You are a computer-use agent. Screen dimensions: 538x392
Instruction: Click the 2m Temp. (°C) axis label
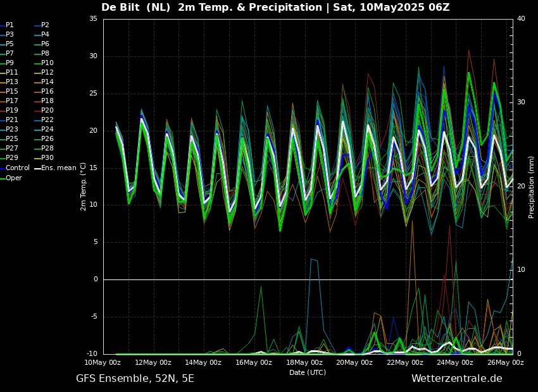(84, 186)
